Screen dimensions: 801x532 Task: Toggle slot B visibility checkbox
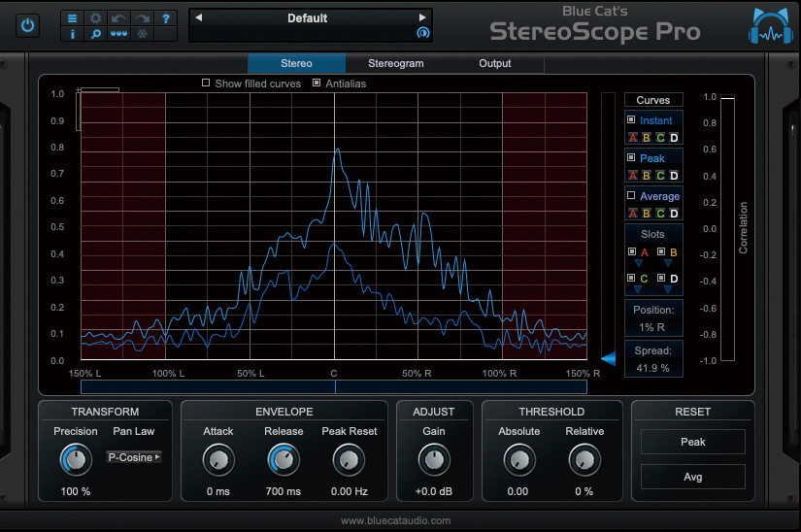point(661,251)
